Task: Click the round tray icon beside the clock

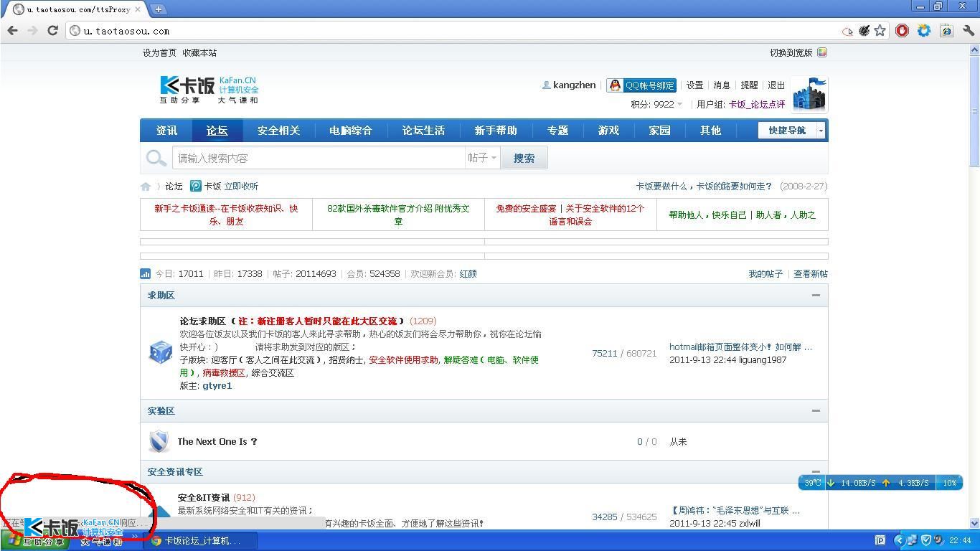Action: coord(938,540)
